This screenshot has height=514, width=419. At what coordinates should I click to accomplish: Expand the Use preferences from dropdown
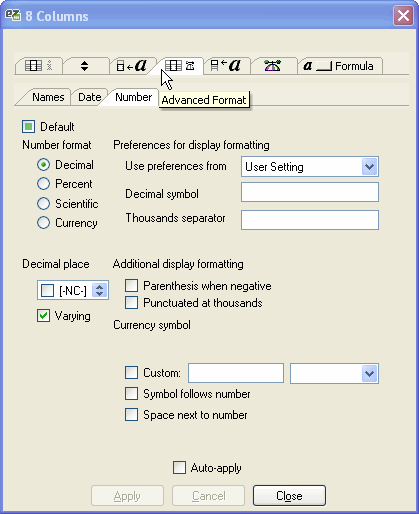[x=370, y=167]
